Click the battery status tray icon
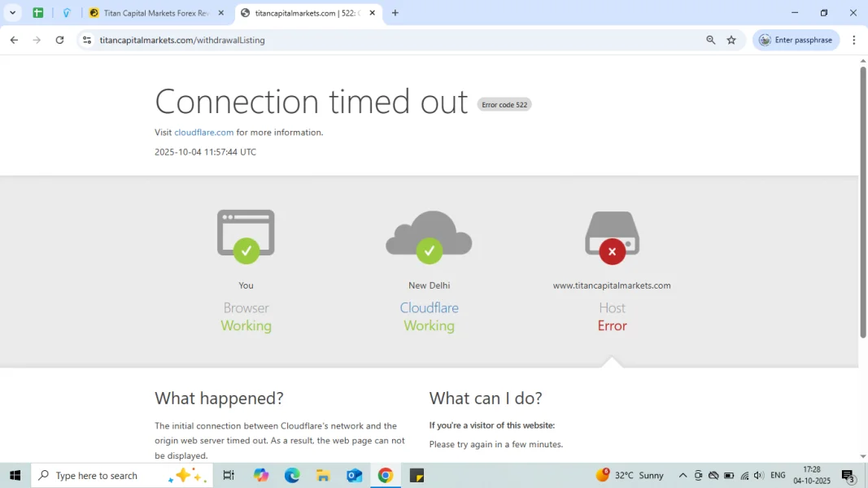868x488 pixels. click(729, 475)
